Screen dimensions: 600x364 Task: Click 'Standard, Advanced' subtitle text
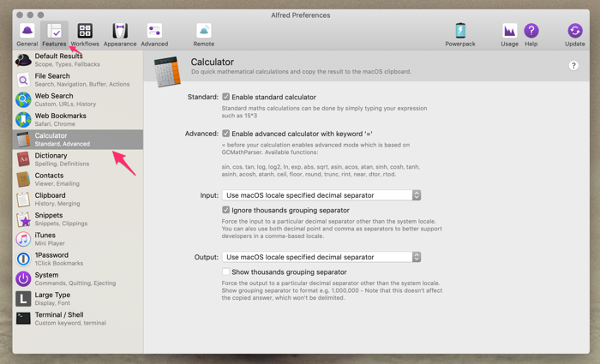tap(62, 144)
